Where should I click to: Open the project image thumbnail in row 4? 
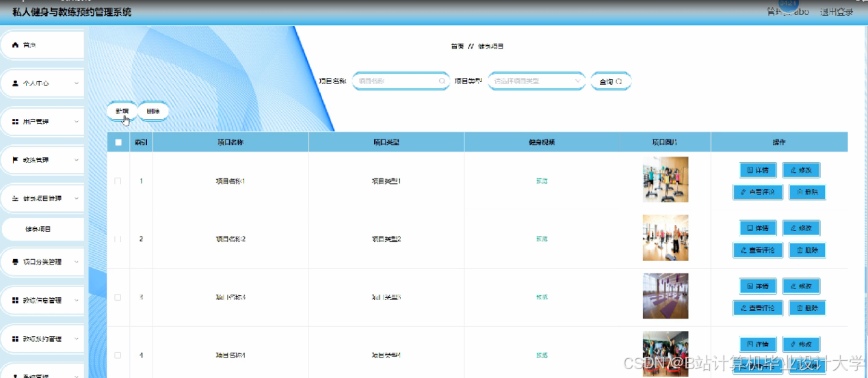click(x=666, y=354)
